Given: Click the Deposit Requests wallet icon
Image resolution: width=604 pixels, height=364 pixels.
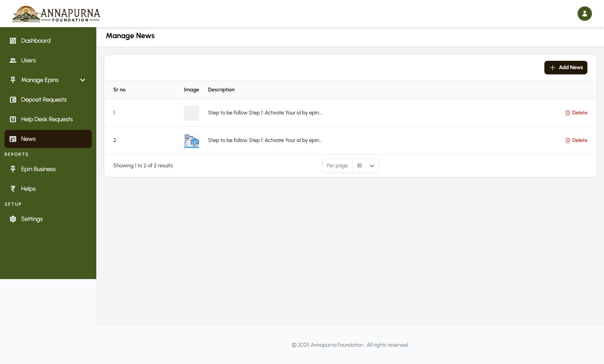Looking at the screenshot, I should pyautogui.click(x=13, y=100).
